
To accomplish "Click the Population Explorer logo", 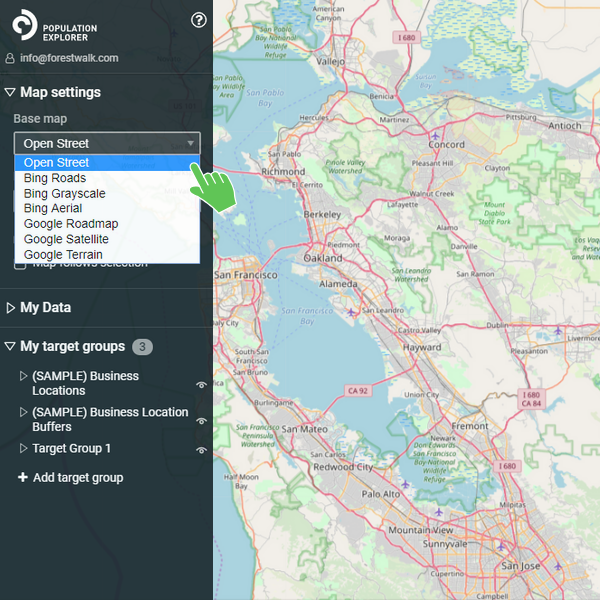I will tap(54, 26).
